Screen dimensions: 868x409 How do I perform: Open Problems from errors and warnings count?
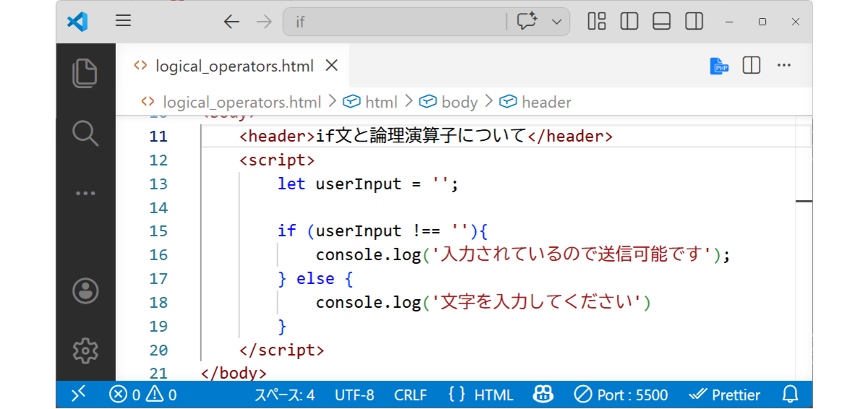tap(143, 395)
